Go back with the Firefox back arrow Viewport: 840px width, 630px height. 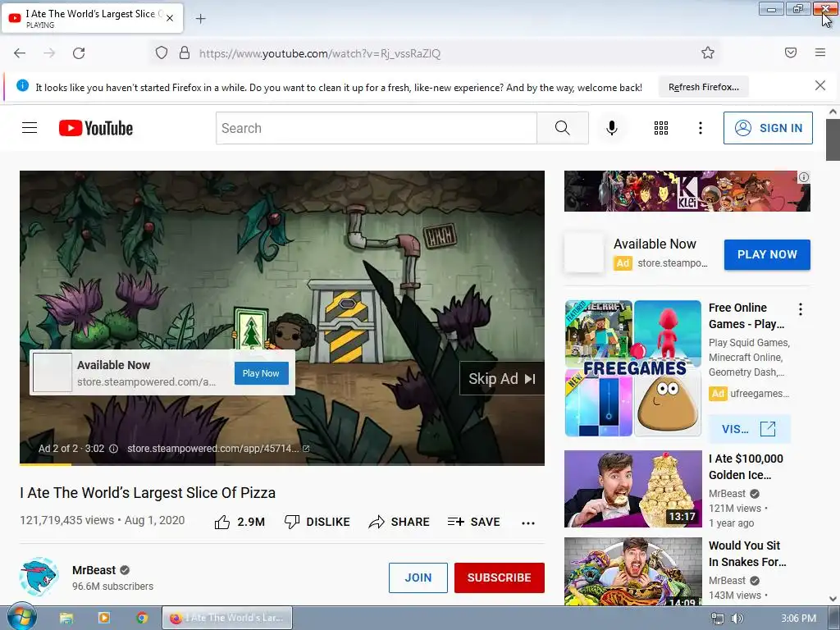click(x=20, y=53)
